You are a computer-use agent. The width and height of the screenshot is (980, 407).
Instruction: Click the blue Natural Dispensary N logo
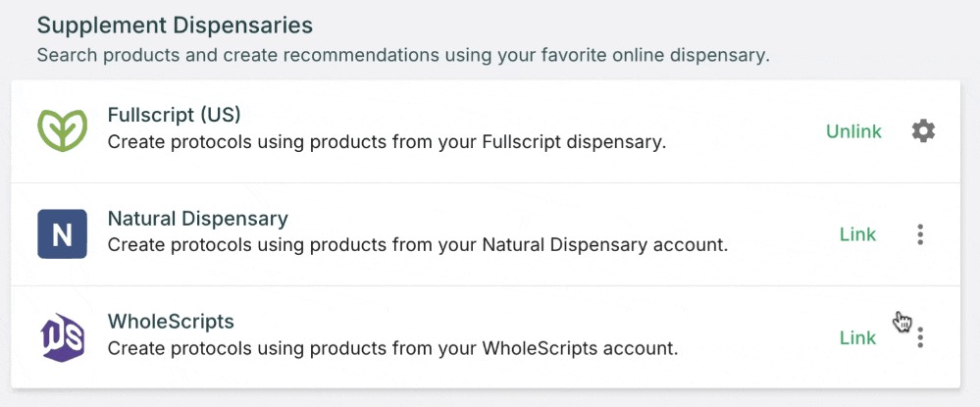[62, 234]
